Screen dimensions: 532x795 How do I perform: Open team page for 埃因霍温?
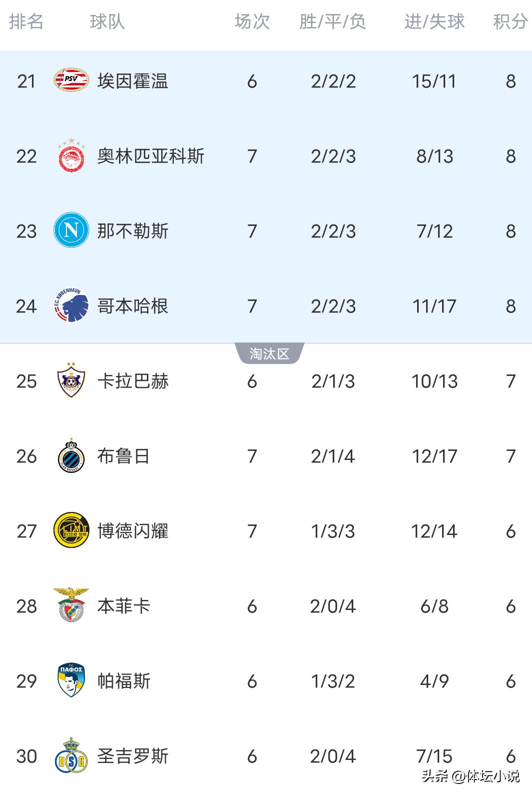tap(133, 81)
